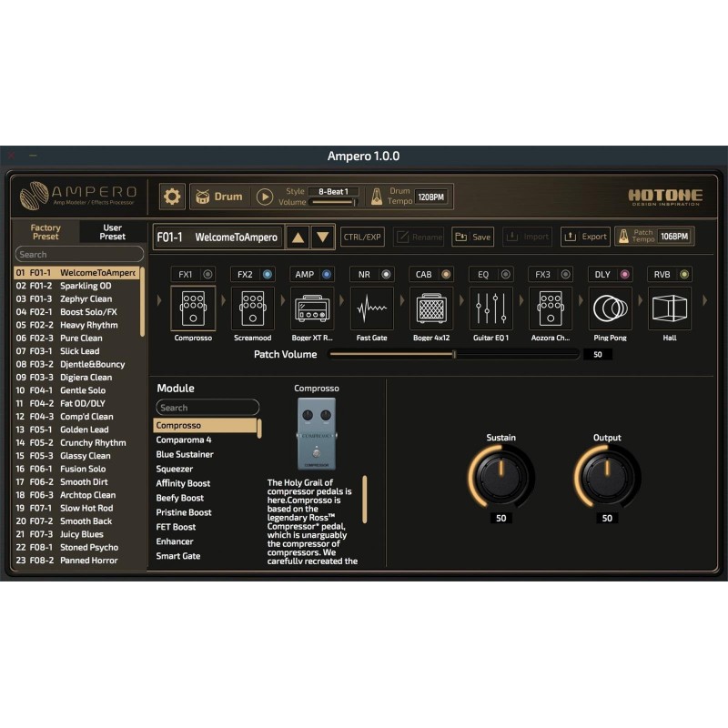Select the Compressor pedal icon in the FX1 slot
This screenshot has width=728, height=728.
click(193, 308)
